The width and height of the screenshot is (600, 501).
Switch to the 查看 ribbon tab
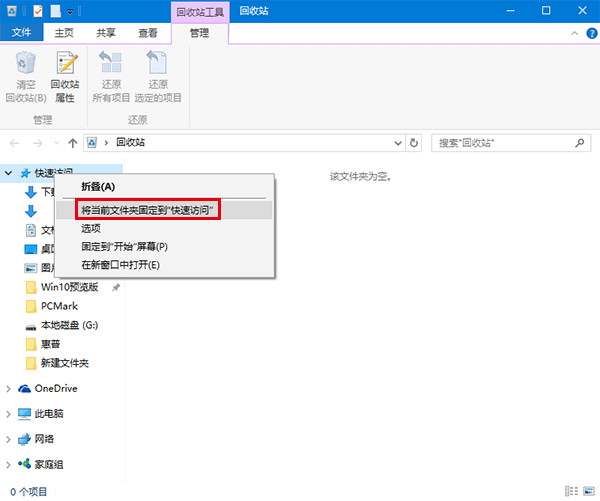(148, 33)
